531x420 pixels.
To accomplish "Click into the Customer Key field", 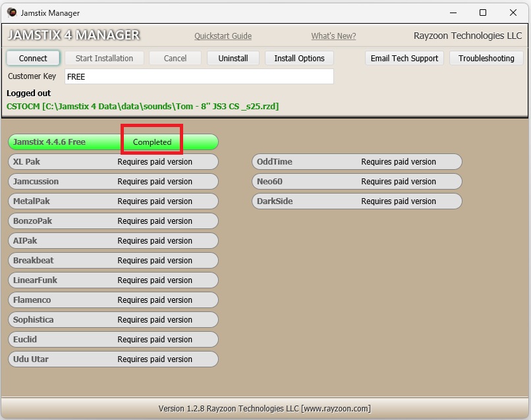I will click(199, 77).
